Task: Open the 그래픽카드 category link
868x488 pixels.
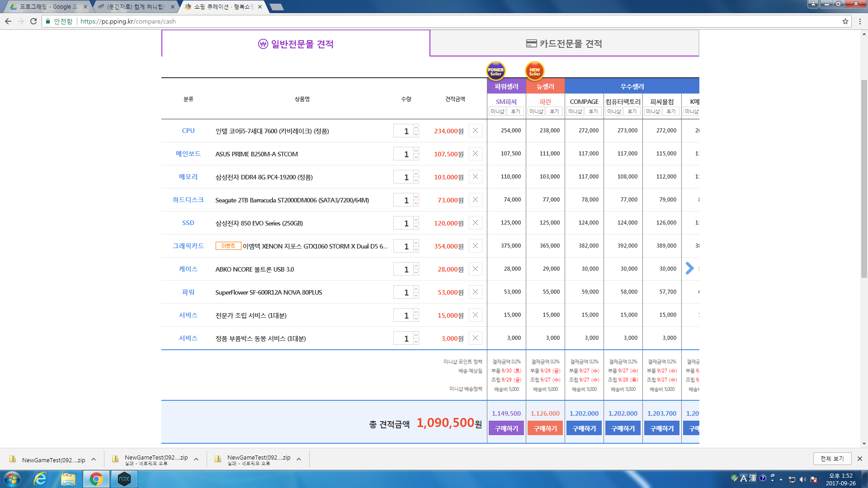Action: tap(188, 246)
